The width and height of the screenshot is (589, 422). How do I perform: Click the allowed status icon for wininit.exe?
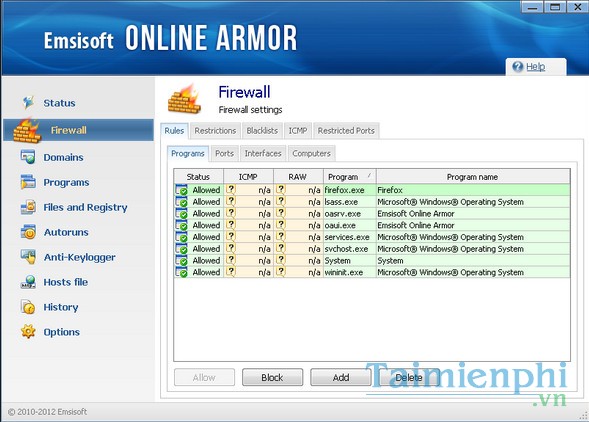click(x=181, y=272)
